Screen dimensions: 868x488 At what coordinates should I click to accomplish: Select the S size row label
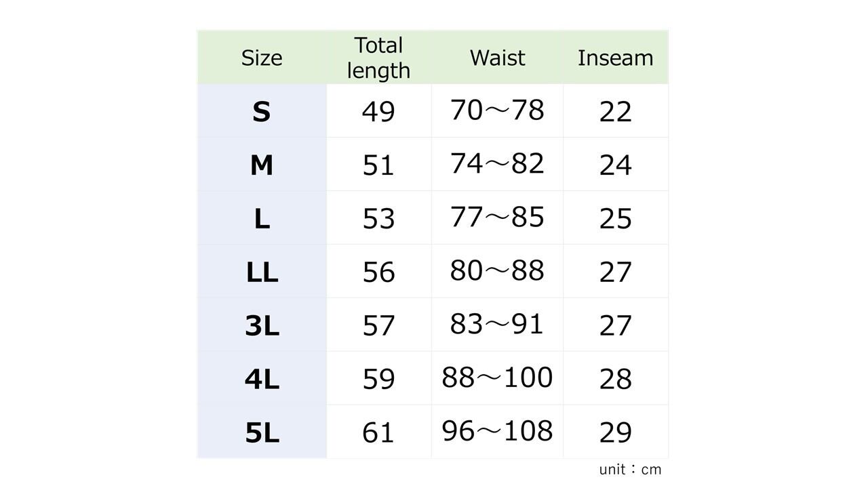262,111
